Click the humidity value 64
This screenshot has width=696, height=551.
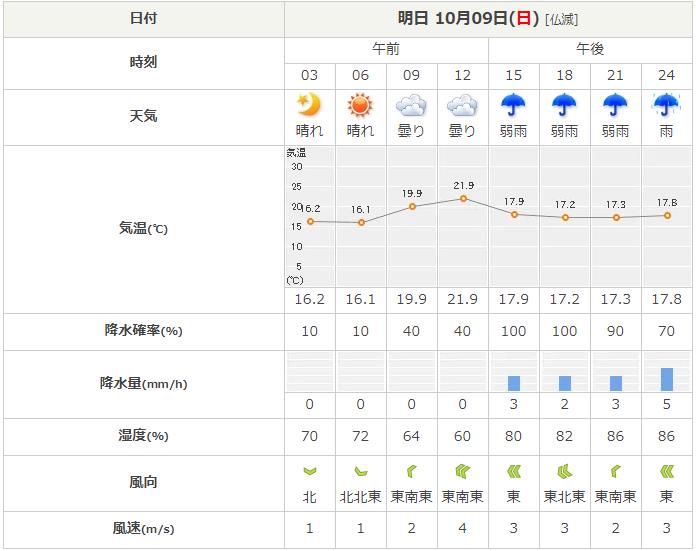(x=411, y=436)
